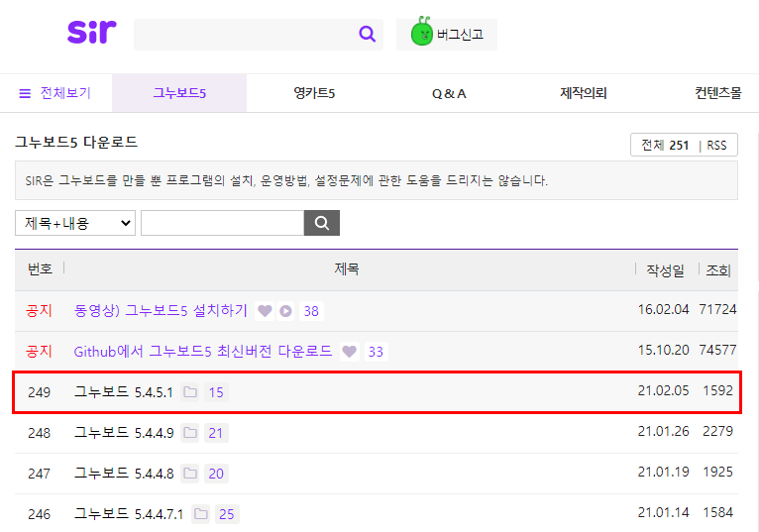Screen dimensions: 759x532
Task: Click the 38 comment count
Action: (x=311, y=311)
